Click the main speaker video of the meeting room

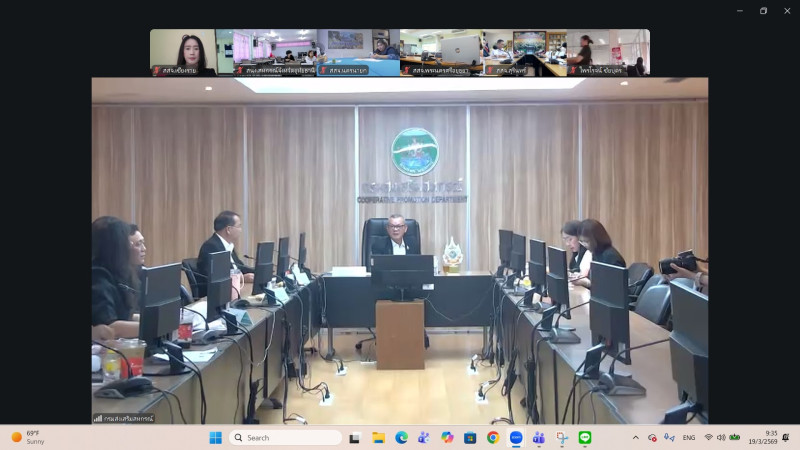[400, 250]
